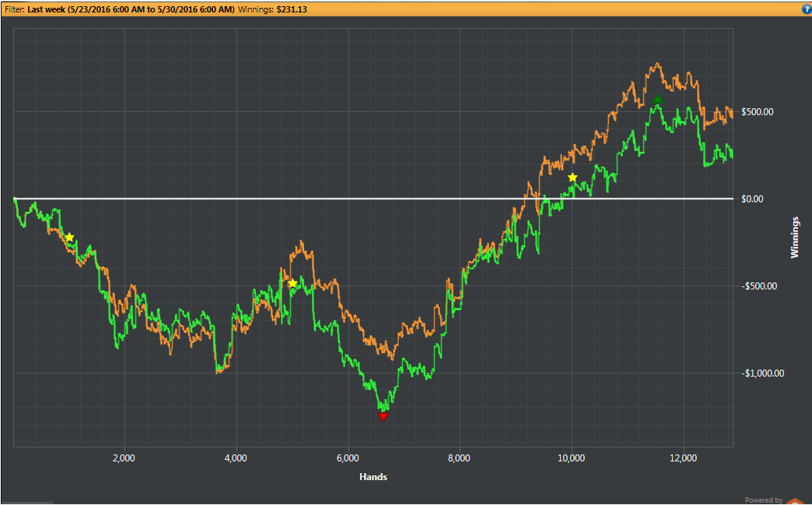Image resolution: width=812 pixels, height=505 pixels.
Task: Click the '2,000' hands axis label
Action: [124, 458]
